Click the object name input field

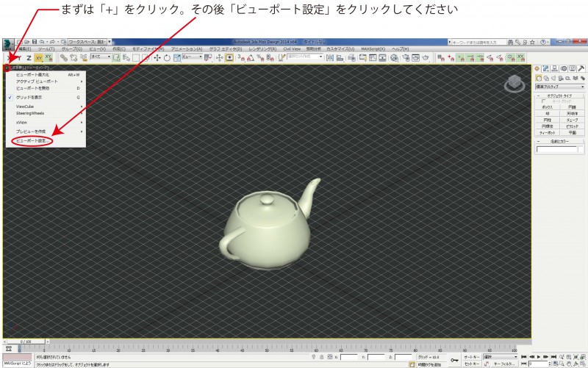pos(556,150)
